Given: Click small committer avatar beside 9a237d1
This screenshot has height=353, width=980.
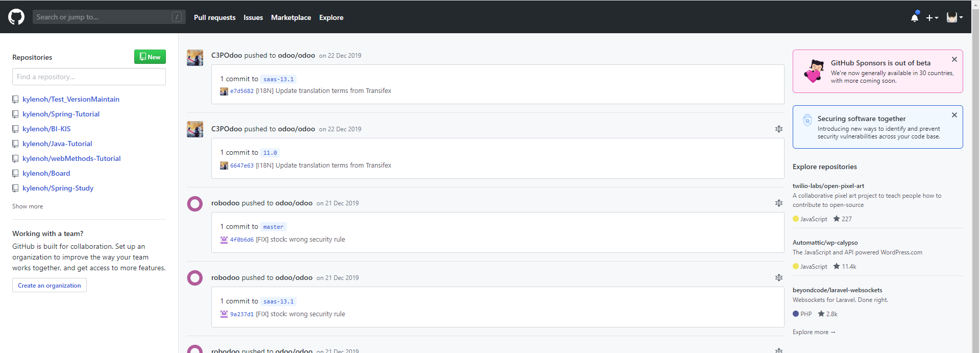Looking at the screenshot, I should coord(224,314).
